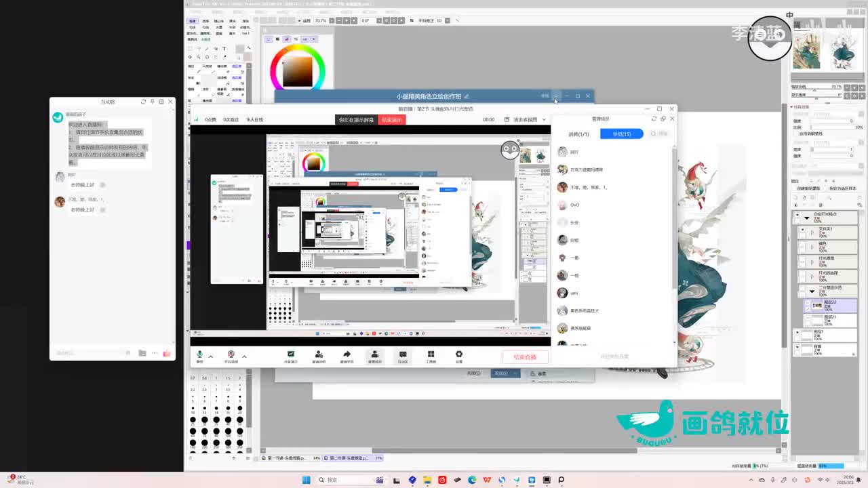Click the folder icon beside the chat input

(x=142, y=353)
